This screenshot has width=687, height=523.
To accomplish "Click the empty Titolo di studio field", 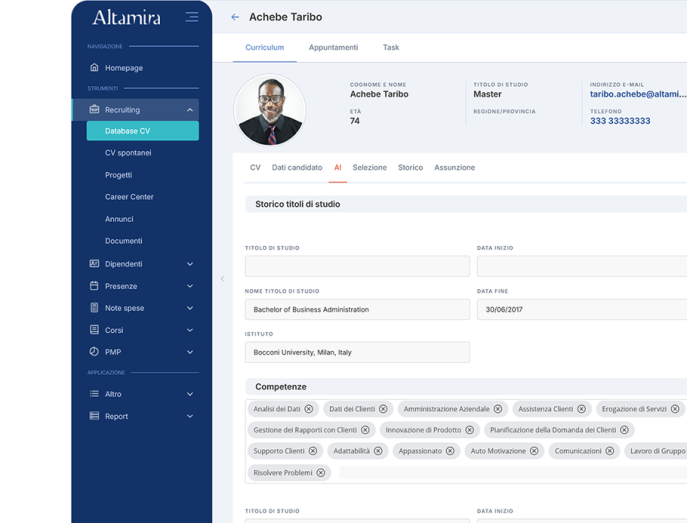I will pyautogui.click(x=358, y=266).
